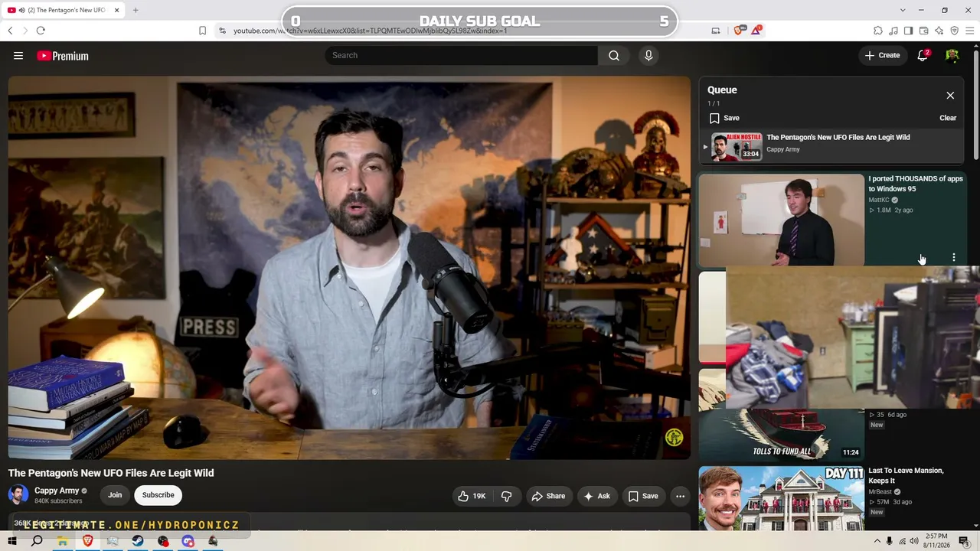Open MattKC channel link
This screenshot has width=980, height=551.
(879, 200)
